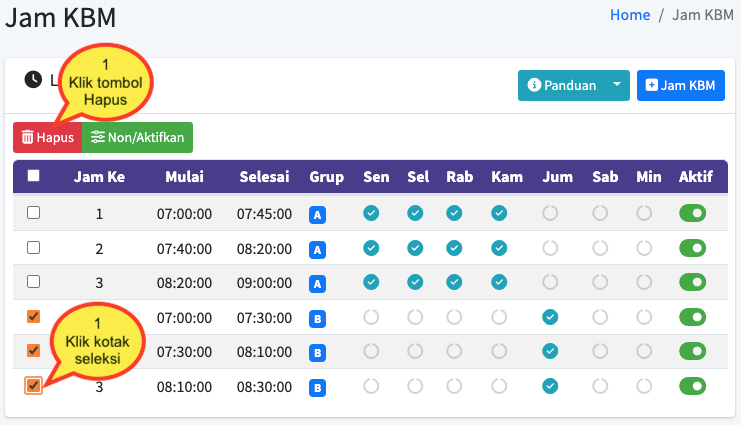Toggle Aktif switch for row ending 08:30:00
This screenshot has height=425, width=741.
tap(693, 386)
